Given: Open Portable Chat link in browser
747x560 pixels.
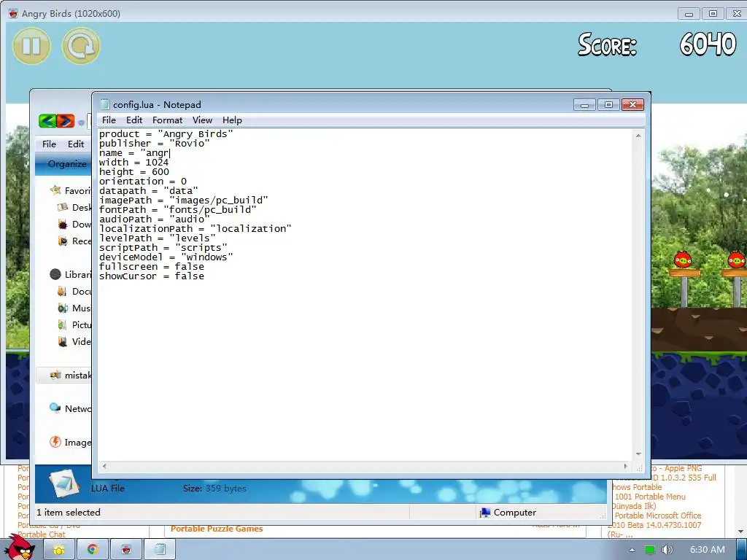Looking at the screenshot, I should [42, 534].
